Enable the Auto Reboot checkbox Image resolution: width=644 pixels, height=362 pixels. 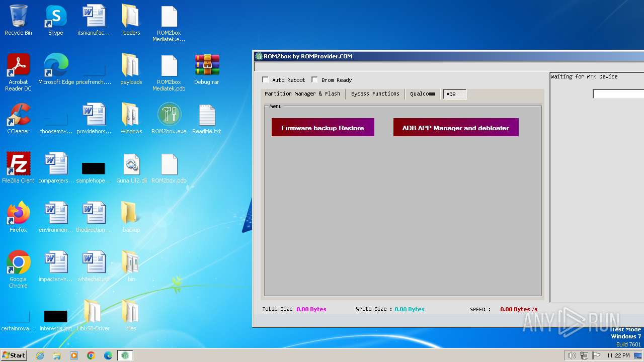coord(265,80)
